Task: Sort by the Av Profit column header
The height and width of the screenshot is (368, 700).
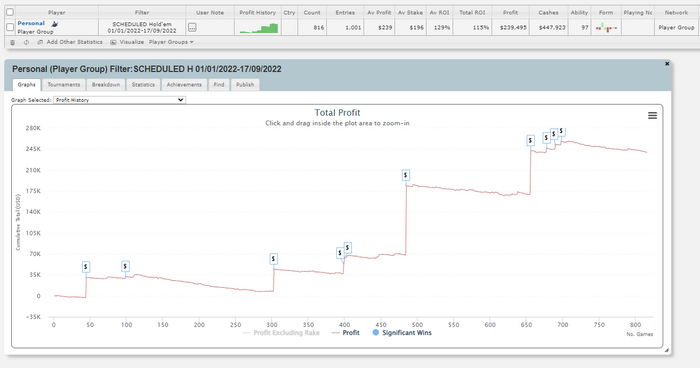Action: tap(379, 13)
